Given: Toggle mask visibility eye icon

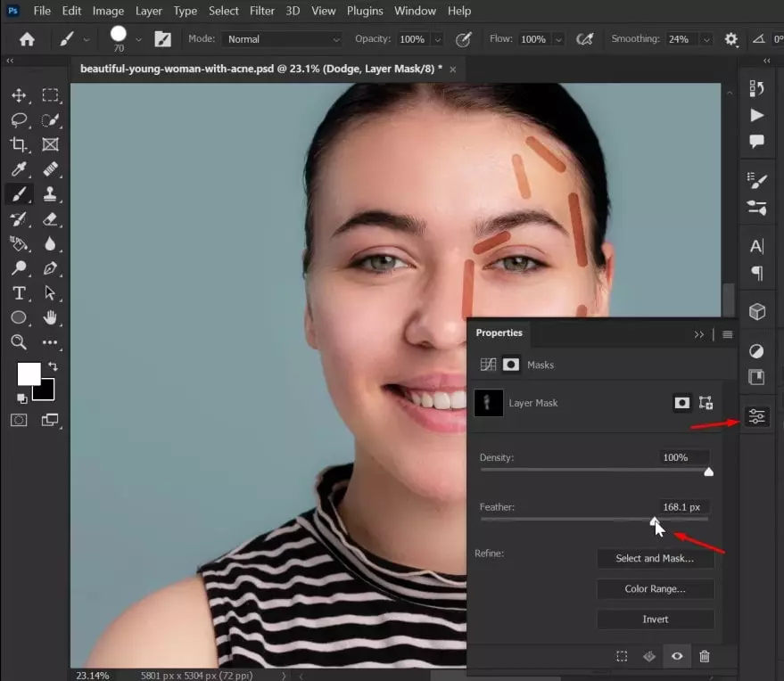Looking at the screenshot, I should coord(677,656).
